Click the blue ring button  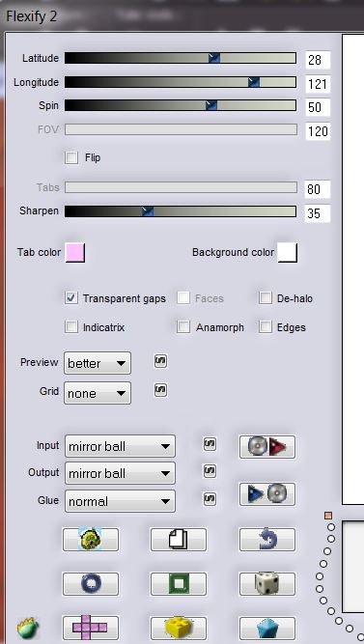[x=91, y=583]
